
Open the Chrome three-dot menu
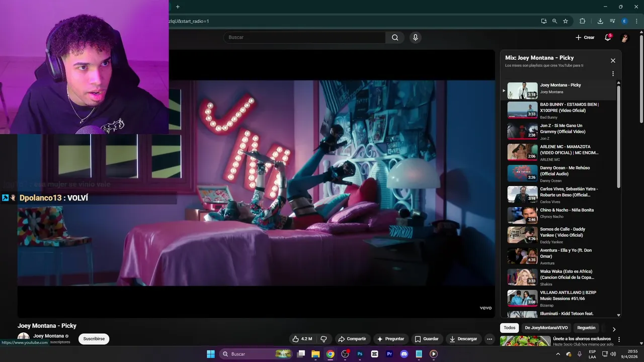click(636, 21)
